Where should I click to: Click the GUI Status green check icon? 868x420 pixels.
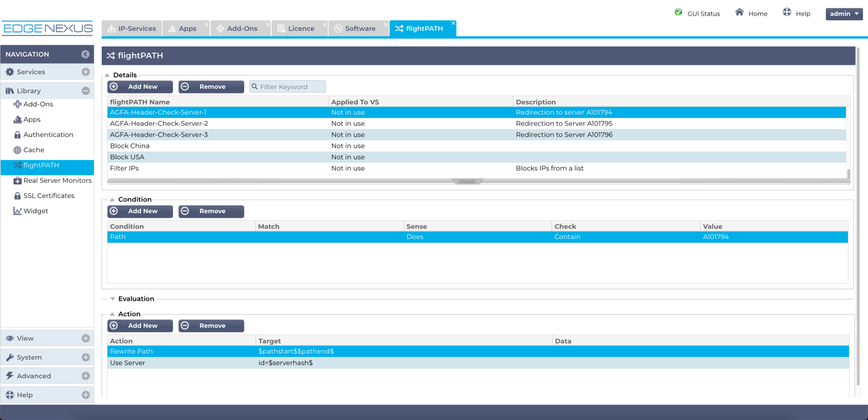coord(679,12)
